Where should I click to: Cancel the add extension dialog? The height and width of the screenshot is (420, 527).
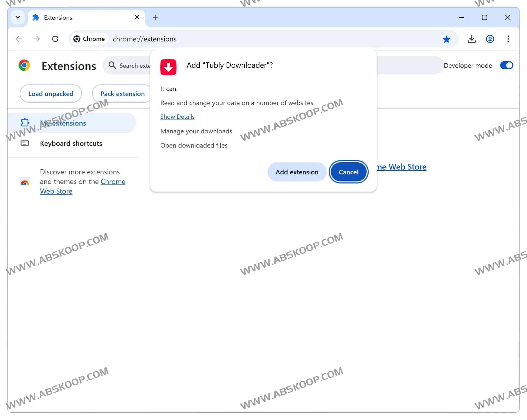pyautogui.click(x=348, y=172)
